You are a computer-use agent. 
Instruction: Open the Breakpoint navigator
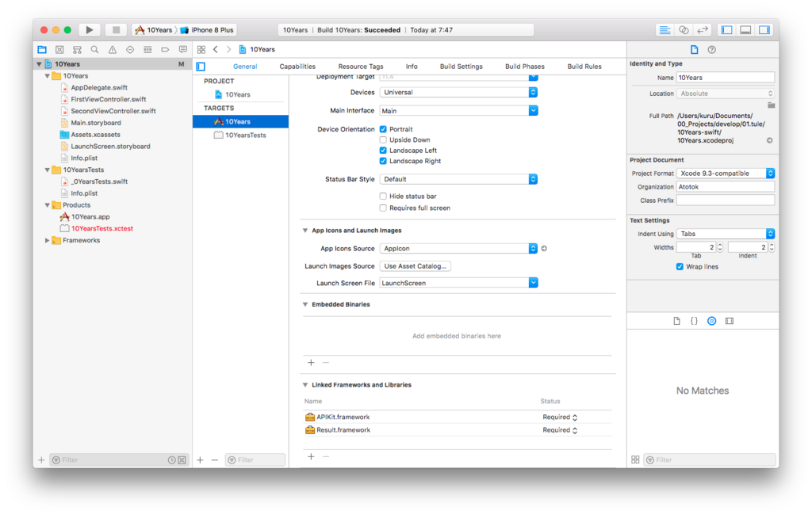[165, 50]
